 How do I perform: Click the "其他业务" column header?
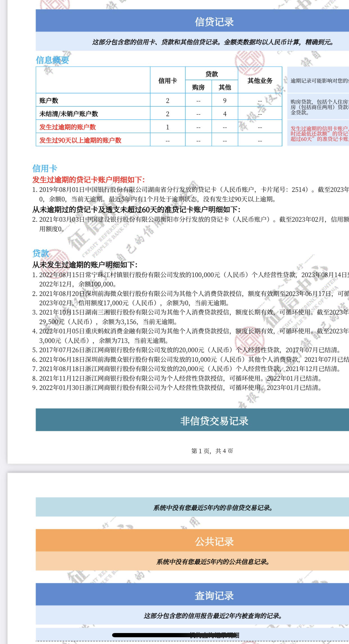click(260, 81)
